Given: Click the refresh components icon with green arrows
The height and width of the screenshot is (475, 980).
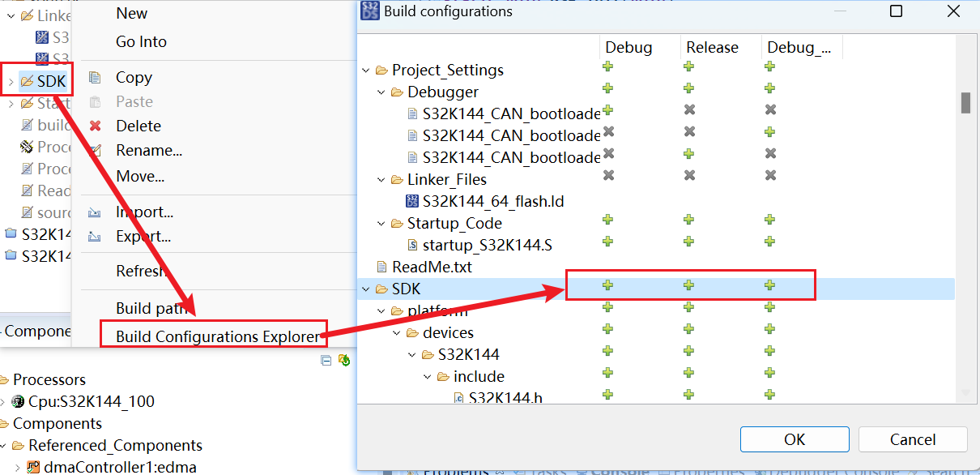Looking at the screenshot, I should point(343,360).
